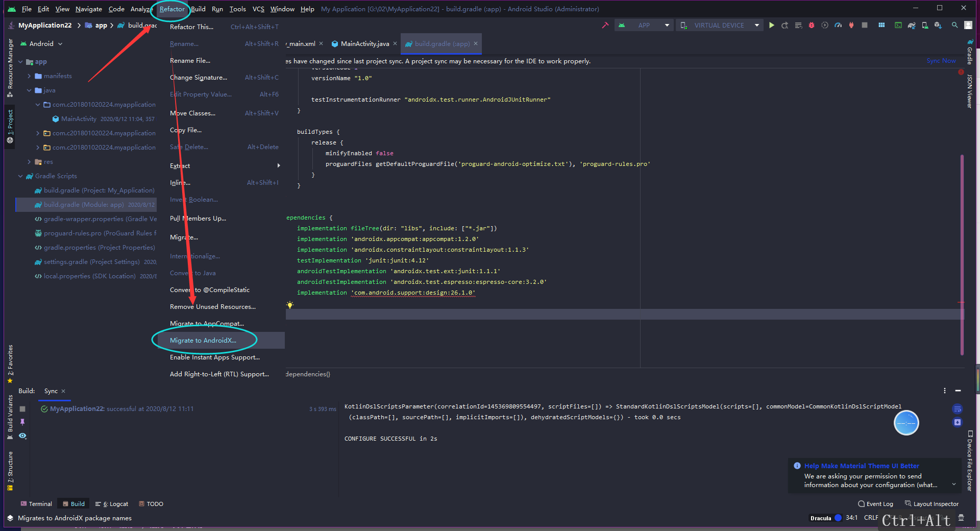
Task: Open Run Anything terminal icon in toolbar
Action: 898,25
